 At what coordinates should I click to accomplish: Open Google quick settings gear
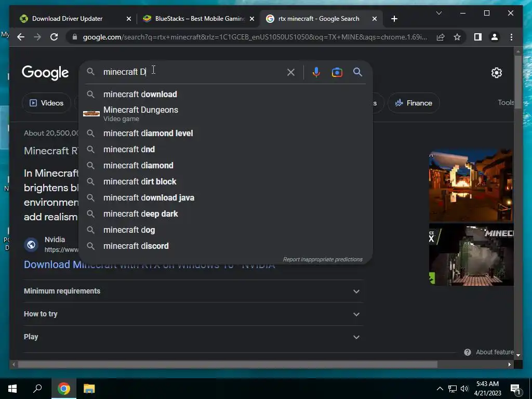click(496, 73)
